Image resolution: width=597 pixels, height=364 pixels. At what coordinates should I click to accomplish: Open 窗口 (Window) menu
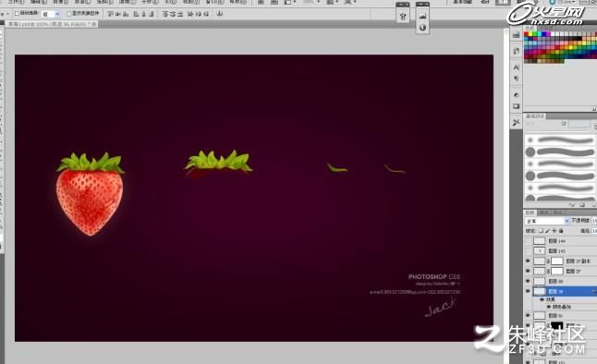[214, 2]
